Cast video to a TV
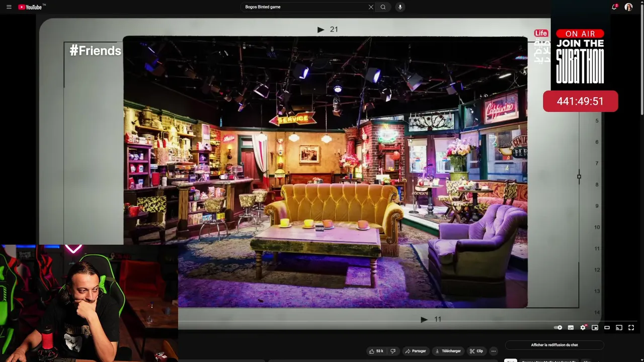The height and width of the screenshot is (362, 644). pyautogui.click(x=619, y=327)
